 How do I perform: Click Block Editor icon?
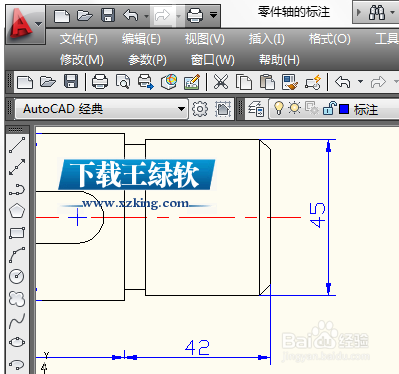[x=313, y=82]
